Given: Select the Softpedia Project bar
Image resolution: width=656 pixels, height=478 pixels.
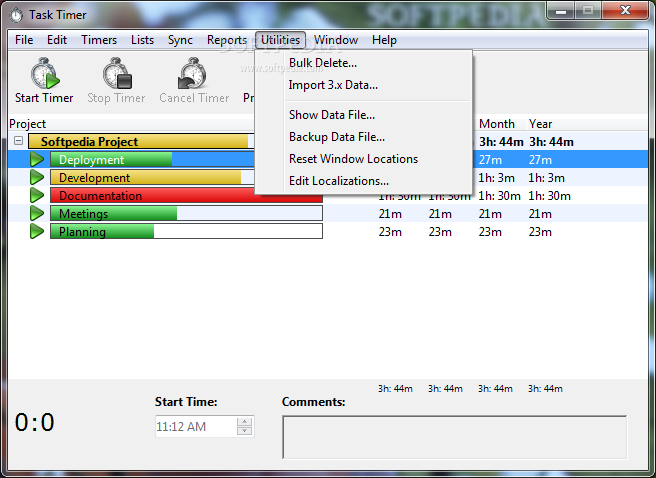Looking at the screenshot, I should 141,141.
